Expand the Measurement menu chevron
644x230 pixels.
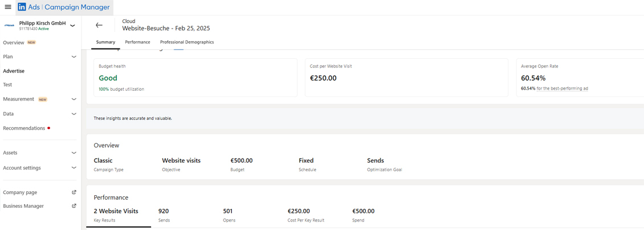click(74, 99)
